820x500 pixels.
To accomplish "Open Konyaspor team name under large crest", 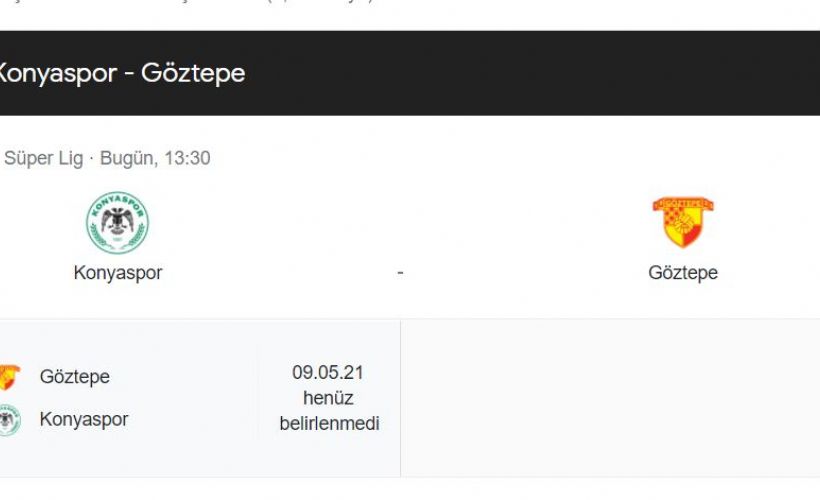I will (x=118, y=273).
